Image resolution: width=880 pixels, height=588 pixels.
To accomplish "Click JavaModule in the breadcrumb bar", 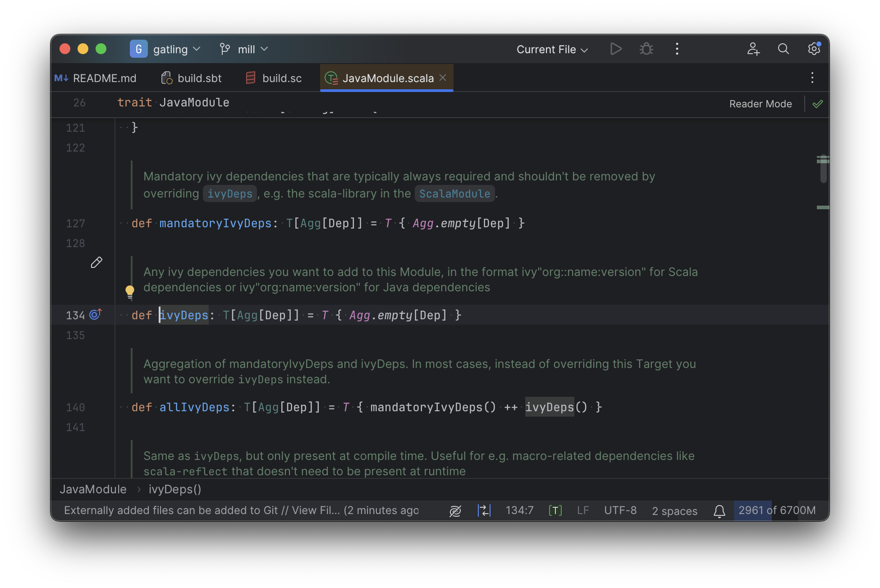I will click(93, 489).
